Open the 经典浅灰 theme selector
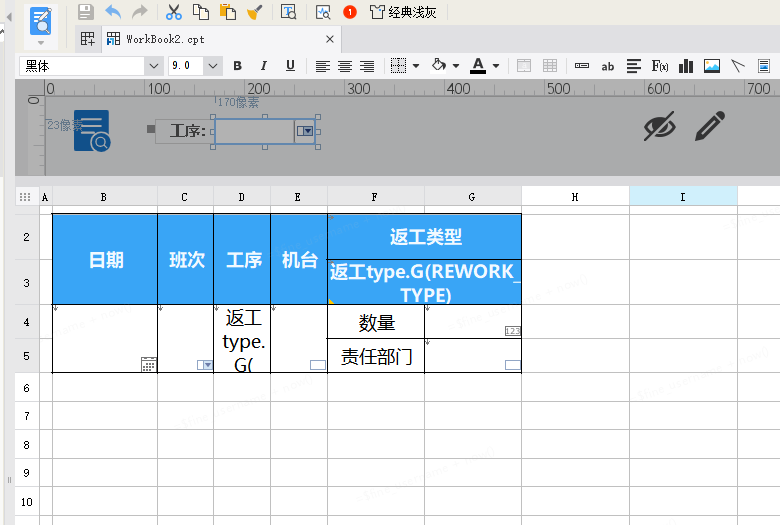The height and width of the screenshot is (525, 780). (x=403, y=12)
